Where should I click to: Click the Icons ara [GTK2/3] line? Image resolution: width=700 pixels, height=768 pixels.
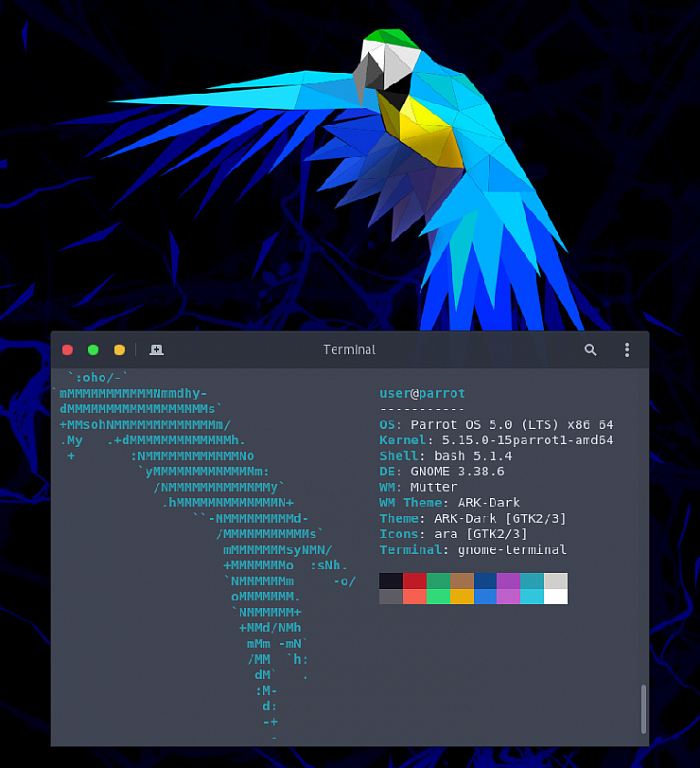pyautogui.click(x=453, y=534)
